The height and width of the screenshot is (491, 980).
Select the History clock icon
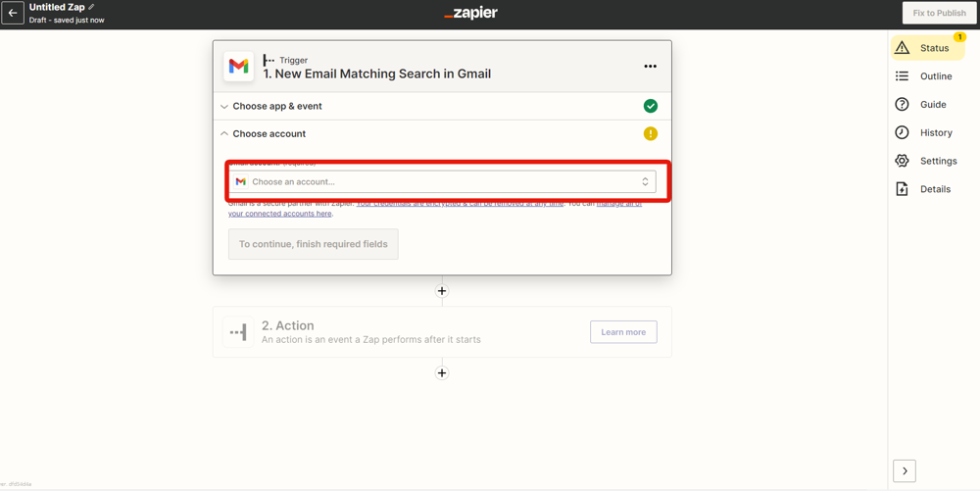902,132
